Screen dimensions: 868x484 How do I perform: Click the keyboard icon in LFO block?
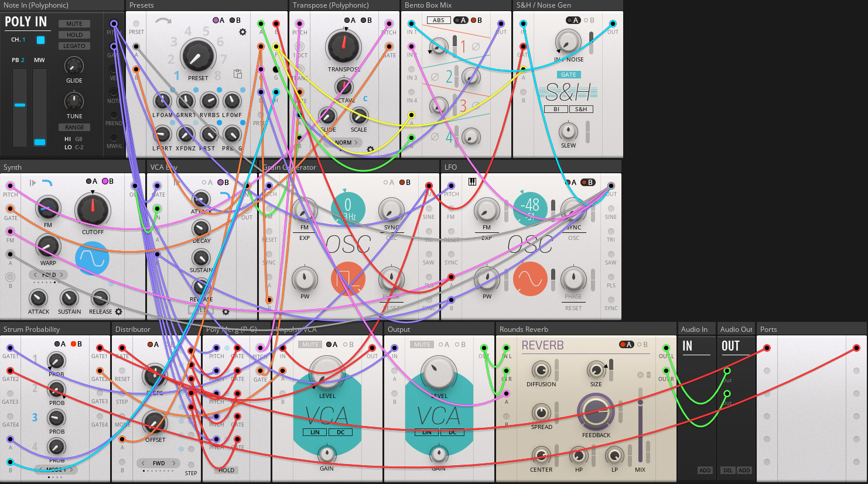[472, 182]
